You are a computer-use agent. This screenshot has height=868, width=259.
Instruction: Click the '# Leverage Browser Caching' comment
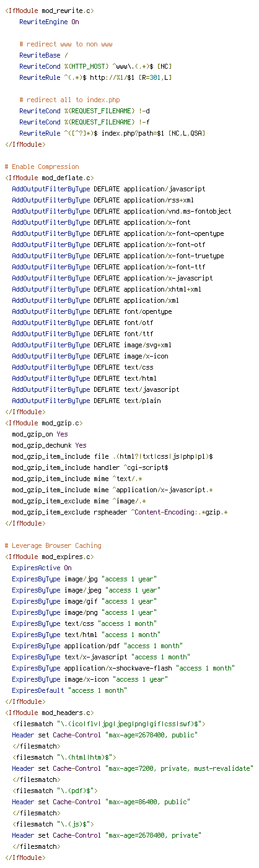53,545
